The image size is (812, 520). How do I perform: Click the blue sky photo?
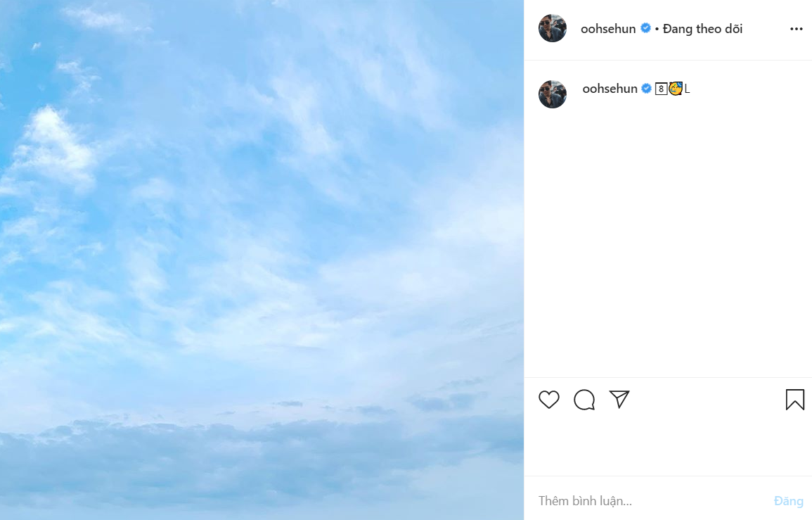[x=262, y=211]
